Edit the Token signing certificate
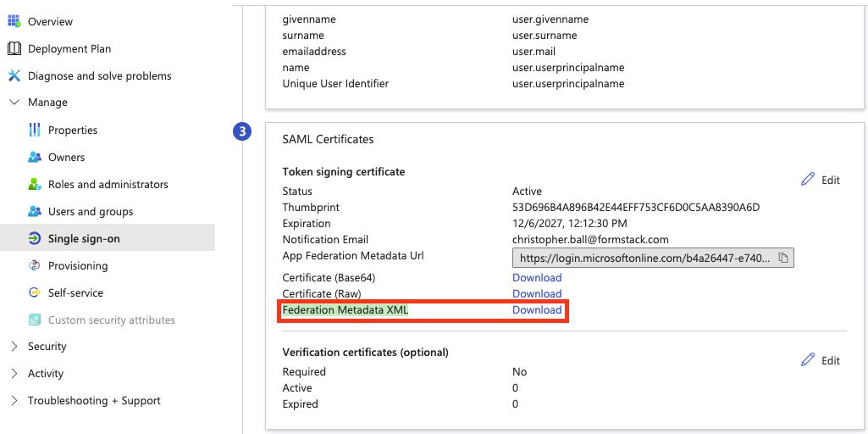This screenshot has width=868, height=434. coord(821,180)
